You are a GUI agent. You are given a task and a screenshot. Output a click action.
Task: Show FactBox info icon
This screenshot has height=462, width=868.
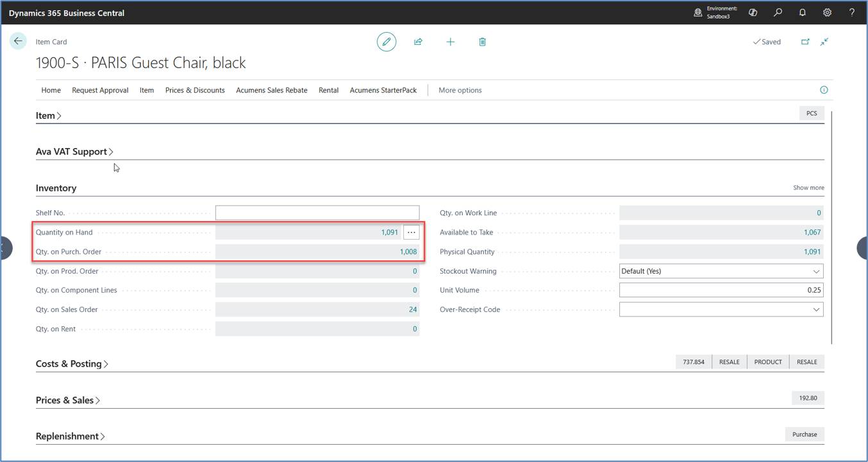click(x=824, y=90)
